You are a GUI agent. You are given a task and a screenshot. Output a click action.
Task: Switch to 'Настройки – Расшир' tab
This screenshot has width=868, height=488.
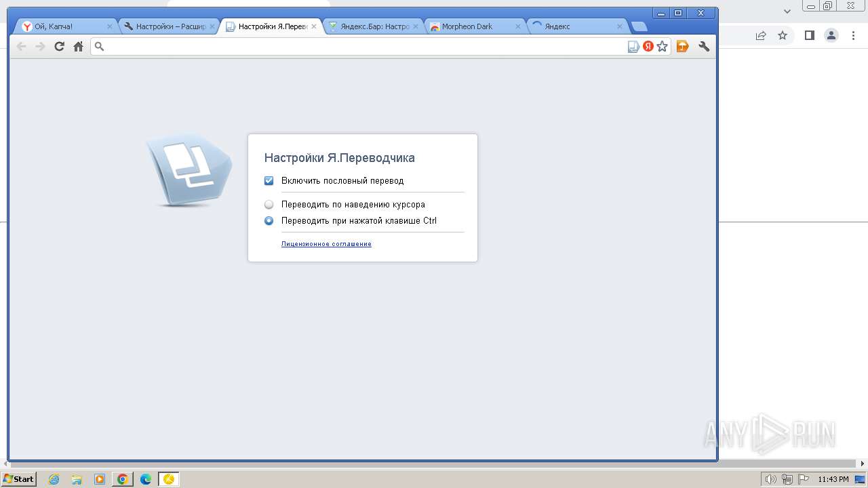coord(169,26)
